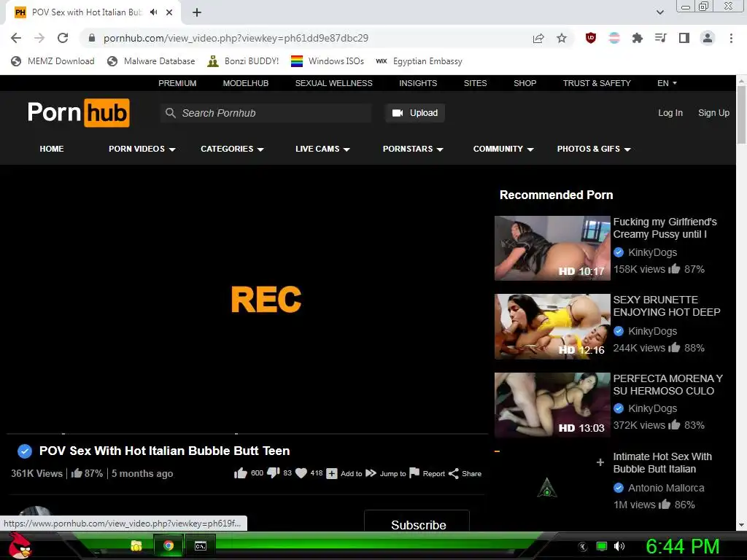The width and height of the screenshot is (747, 560).
Task: Open the browser side panel icon
Action: pyautogui.click(x=684, y=38)
